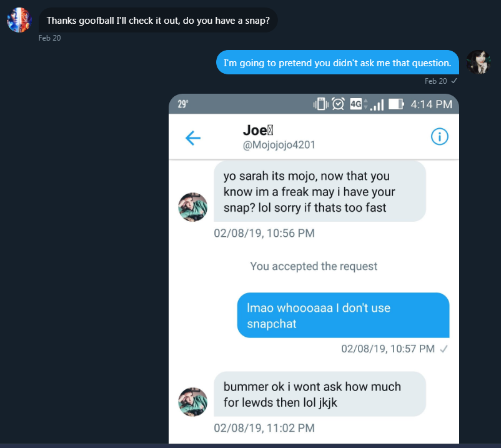Click the 29° temperature indicator
The width and height of the screenshot is (501, 448).
click(x=183, y=104)
